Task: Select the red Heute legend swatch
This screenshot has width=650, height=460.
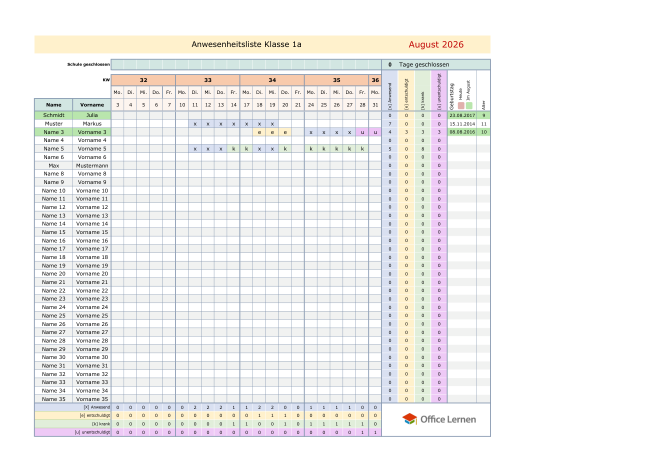Action: tap(461, 106)
